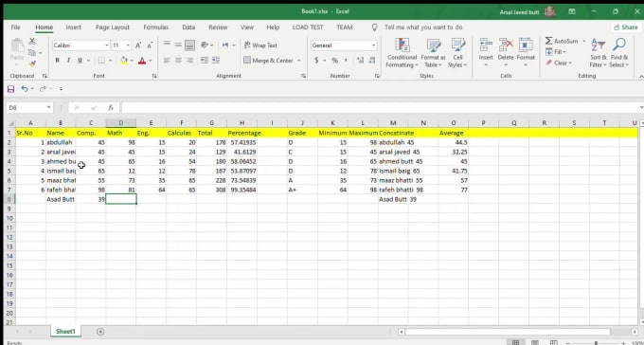Click the Paste clipboard icon
This screenshot has height=345, width=644.
(x=17, y=45)
